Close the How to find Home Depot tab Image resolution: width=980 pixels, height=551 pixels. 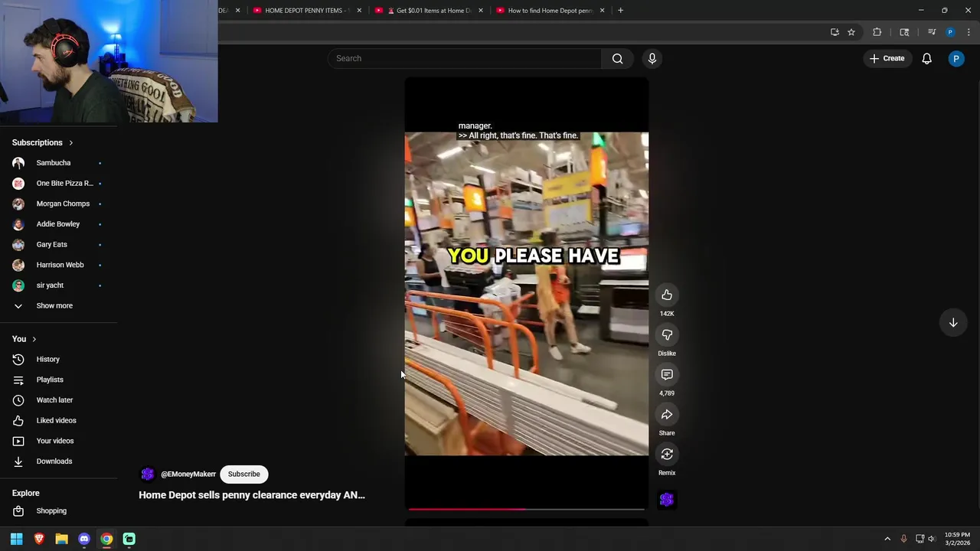602,11
